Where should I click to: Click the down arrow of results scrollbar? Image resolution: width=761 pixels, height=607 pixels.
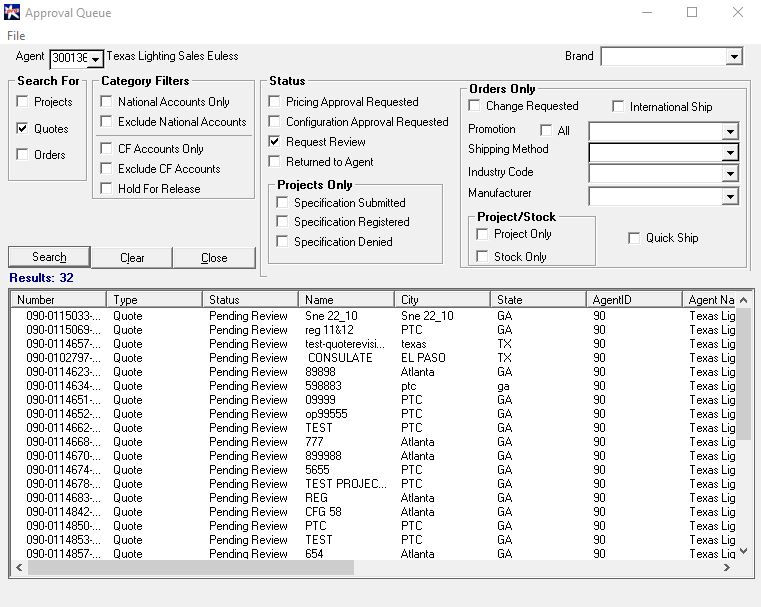point(744,551)
